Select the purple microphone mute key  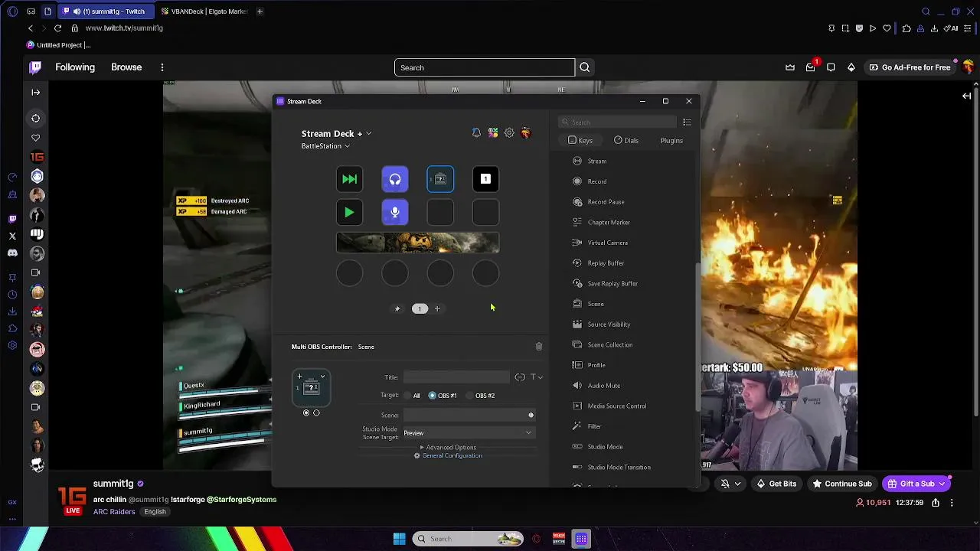click(x=395, y=212)
